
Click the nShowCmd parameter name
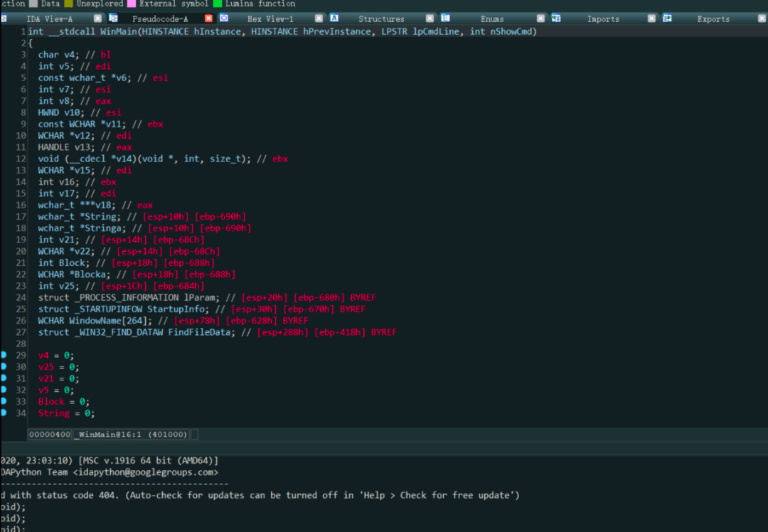(x=511, y=31)
